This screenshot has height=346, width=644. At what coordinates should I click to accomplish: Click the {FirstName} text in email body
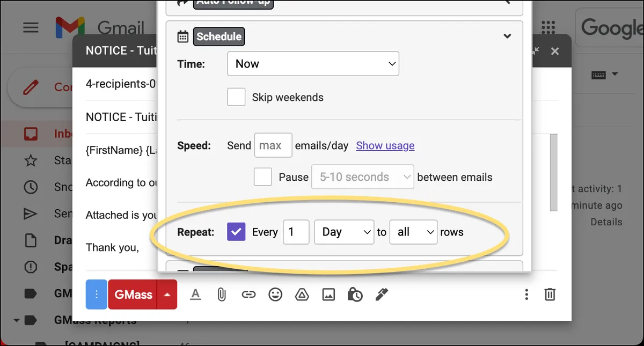click(114, 150)
